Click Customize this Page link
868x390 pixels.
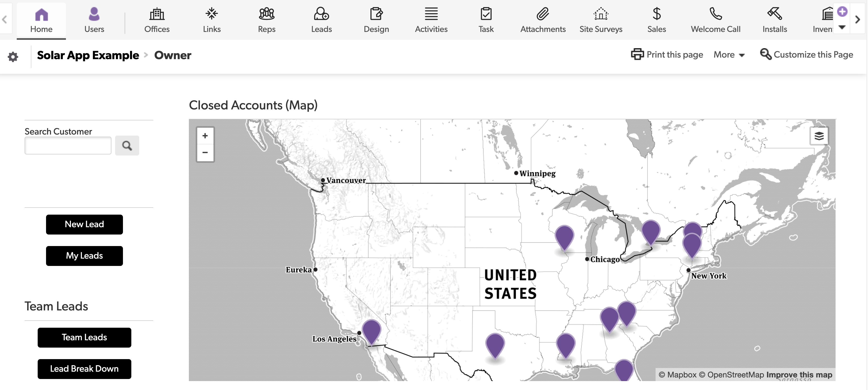(x=806, y=55)
